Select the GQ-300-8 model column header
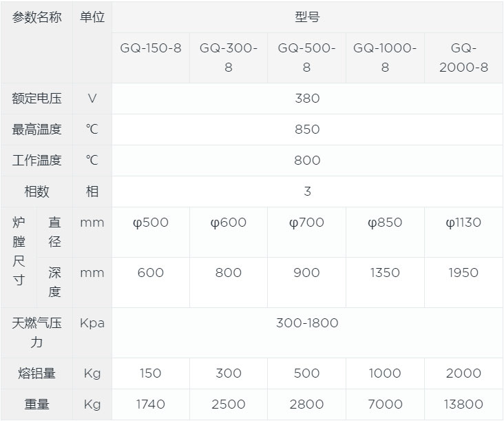The width and height of the screenshot is (504, 421). pos(229,57)
